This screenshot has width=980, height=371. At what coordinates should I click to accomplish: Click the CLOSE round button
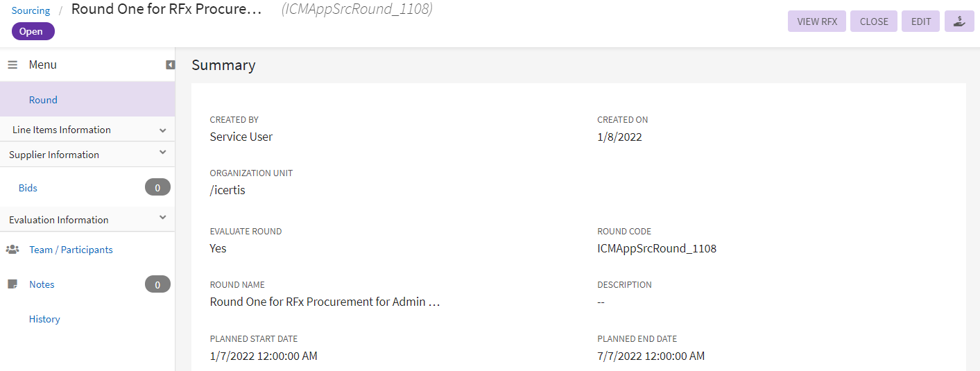[x=874, y=21]
